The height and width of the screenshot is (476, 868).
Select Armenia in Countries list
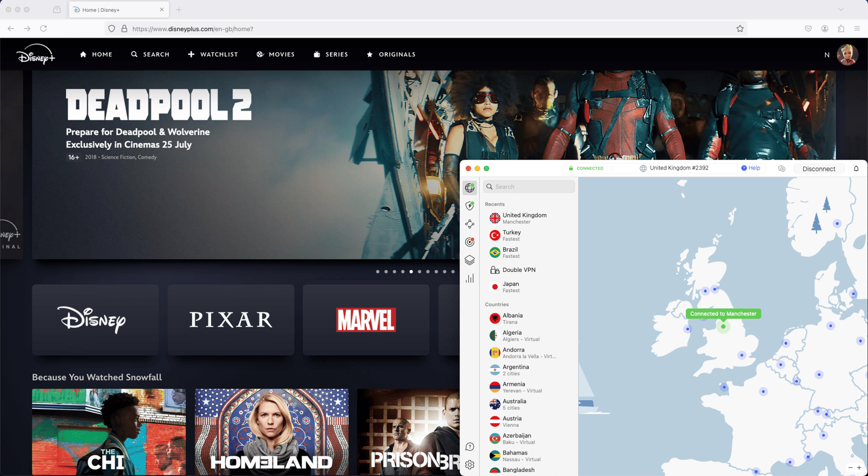[529, 387]
